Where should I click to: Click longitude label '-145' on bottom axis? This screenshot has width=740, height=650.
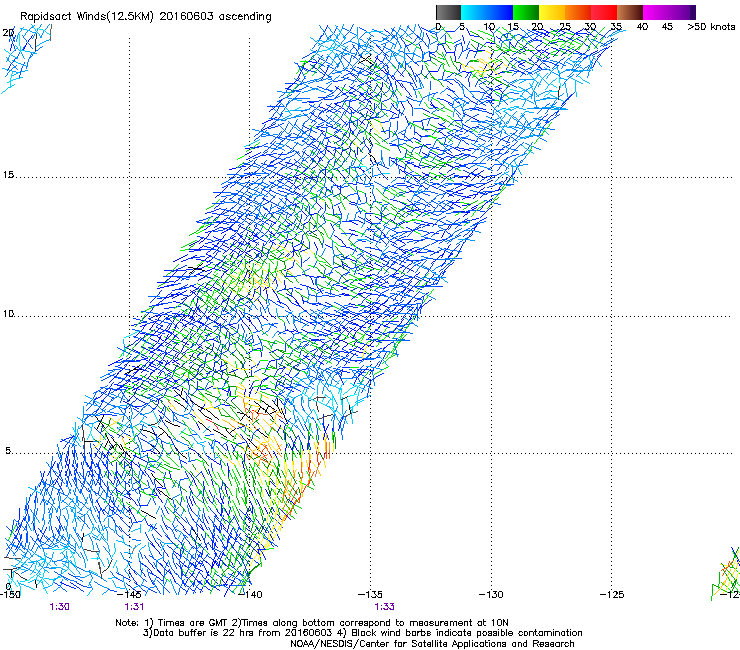coord(129,594)
